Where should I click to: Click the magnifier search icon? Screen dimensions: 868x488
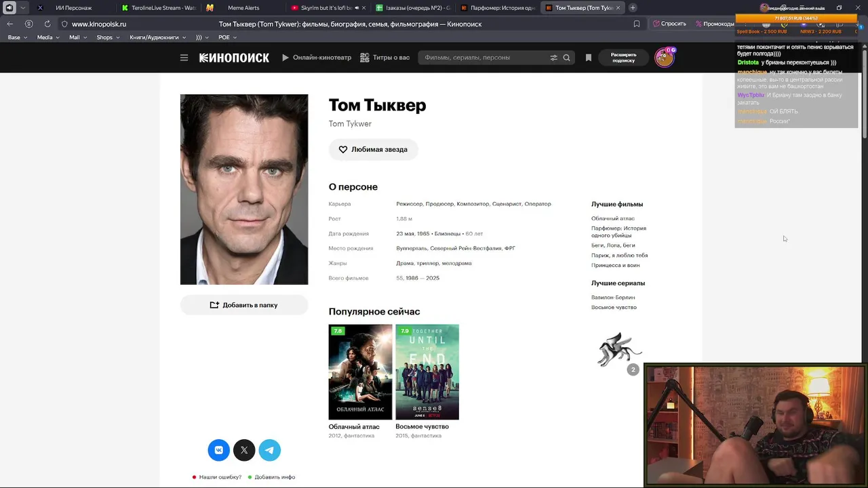566,58
